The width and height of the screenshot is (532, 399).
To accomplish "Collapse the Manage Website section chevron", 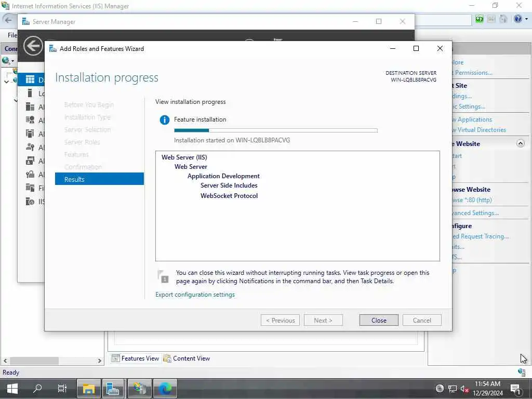I will 521,143.
